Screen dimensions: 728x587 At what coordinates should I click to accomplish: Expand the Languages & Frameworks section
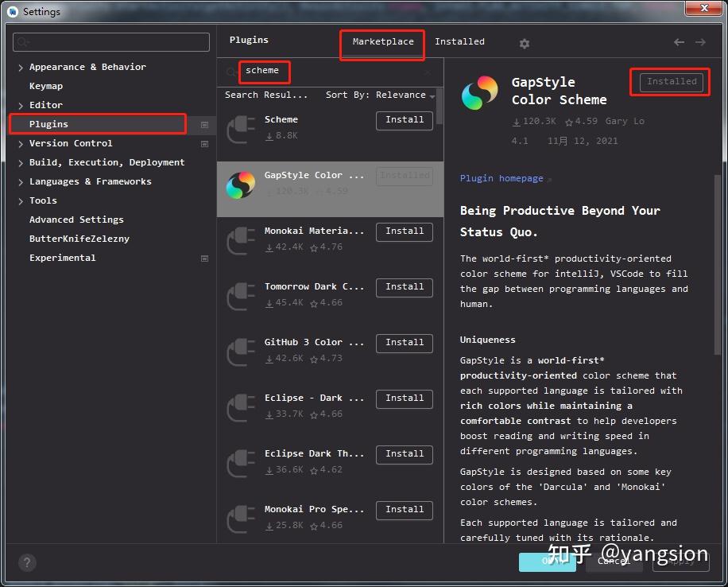click(21, 181)
